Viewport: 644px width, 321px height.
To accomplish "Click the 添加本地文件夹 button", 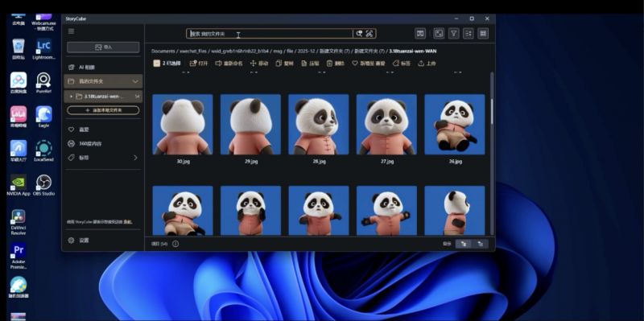I will [103, 110].
